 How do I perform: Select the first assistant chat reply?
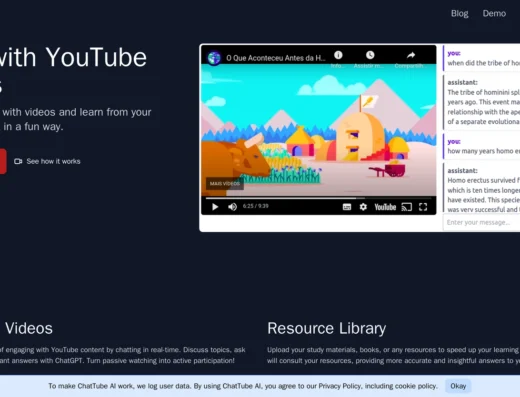(482, 102)
